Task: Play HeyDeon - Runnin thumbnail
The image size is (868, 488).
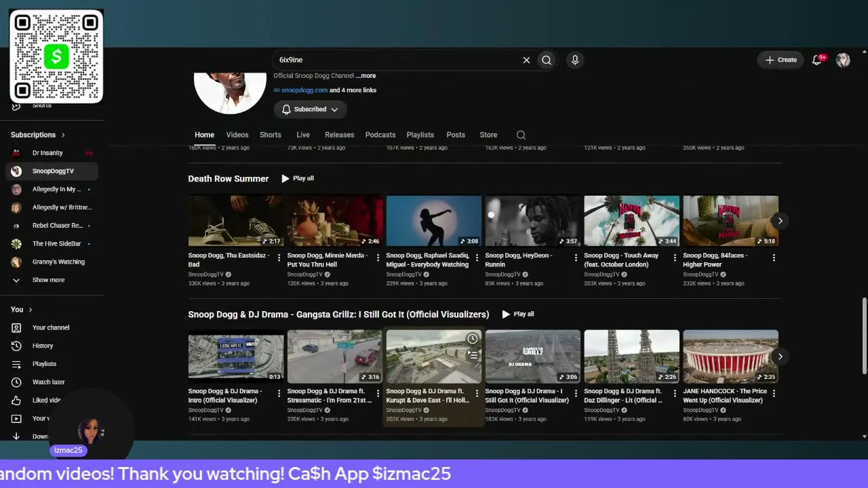Action: click(532, 221)
